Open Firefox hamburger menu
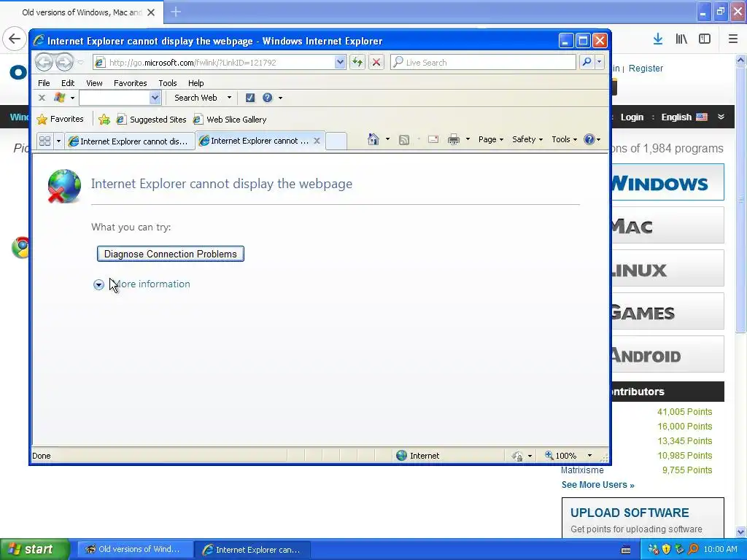Screen dimensions: 747x560 click(x=733, y=39)
